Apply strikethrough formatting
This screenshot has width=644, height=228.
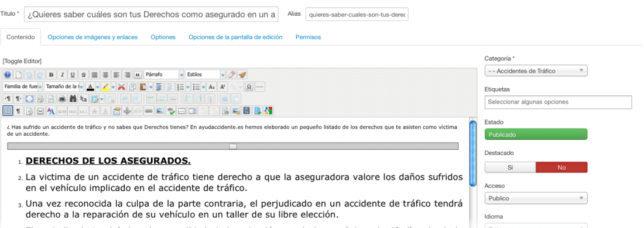point(83,75)
